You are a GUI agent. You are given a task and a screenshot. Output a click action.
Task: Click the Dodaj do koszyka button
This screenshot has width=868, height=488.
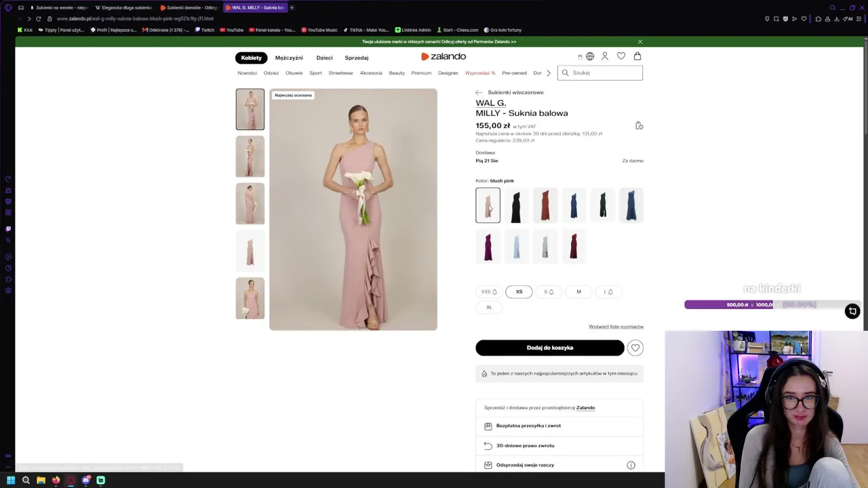550,348
